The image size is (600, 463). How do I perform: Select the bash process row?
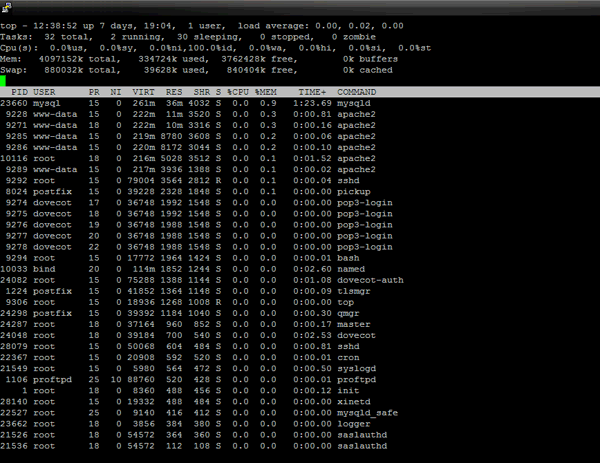[200, 257]
